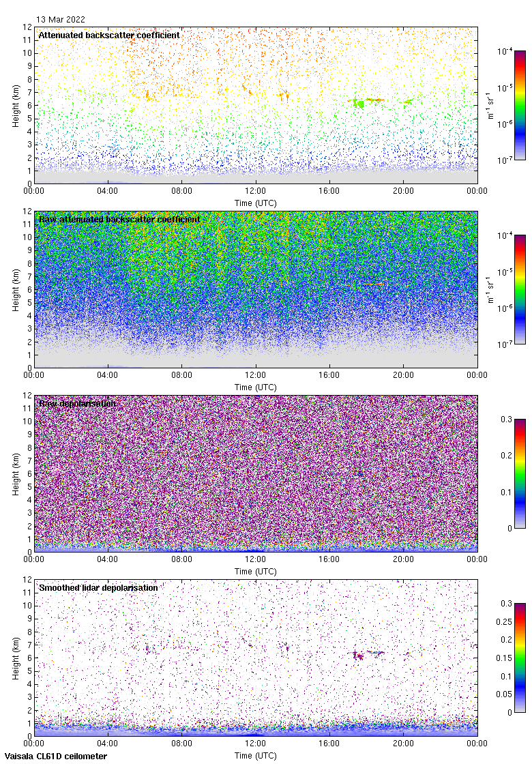Image resolution: width=532 pixels, height=764 pixels.
Task: Select the 'Raw depolarisation' panel title
Action: 77,403
